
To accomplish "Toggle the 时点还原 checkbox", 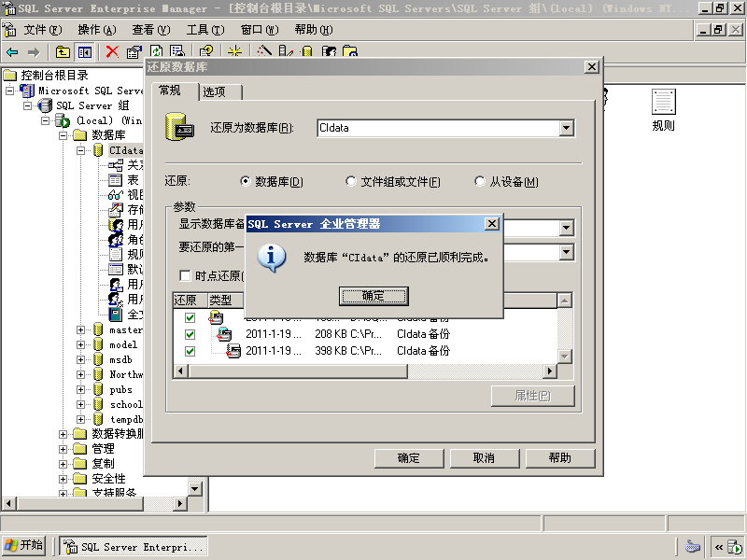I will tap(185, 275).
